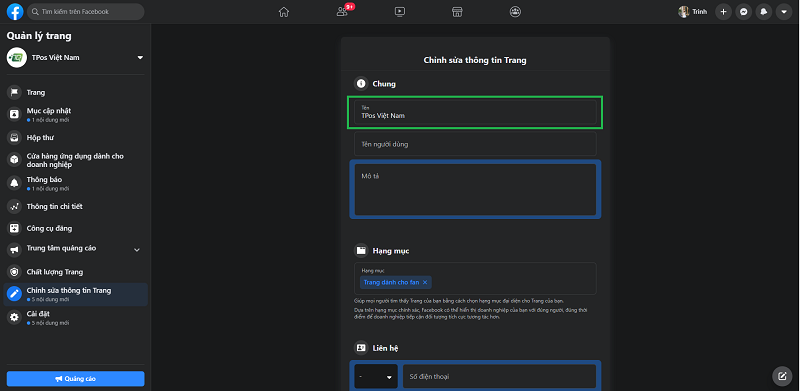Open the Watch video icon
The width and height of the screenshot is (800, 391).
tap(400, 12)
